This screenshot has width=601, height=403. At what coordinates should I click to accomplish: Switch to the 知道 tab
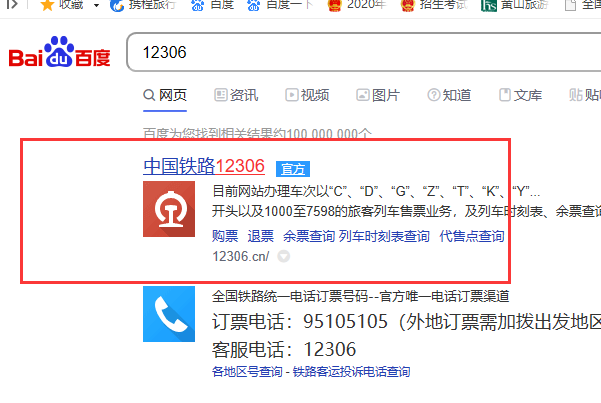click(449, 95)
